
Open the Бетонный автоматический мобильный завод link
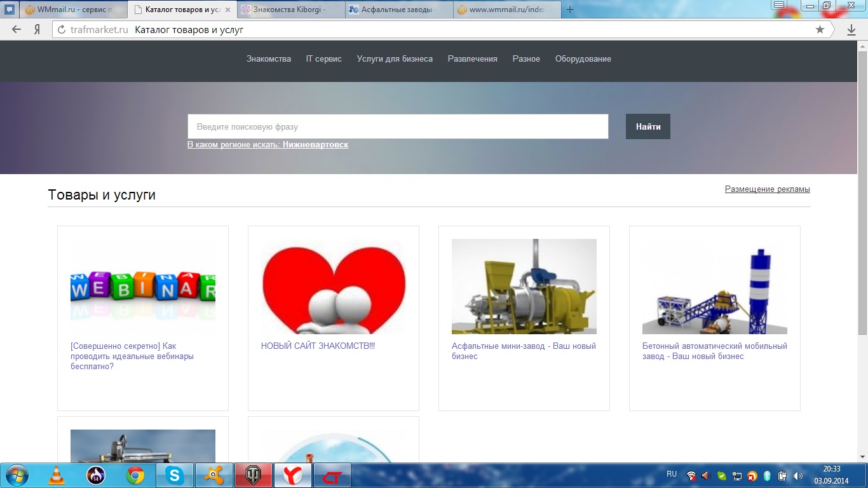[715, 351]
